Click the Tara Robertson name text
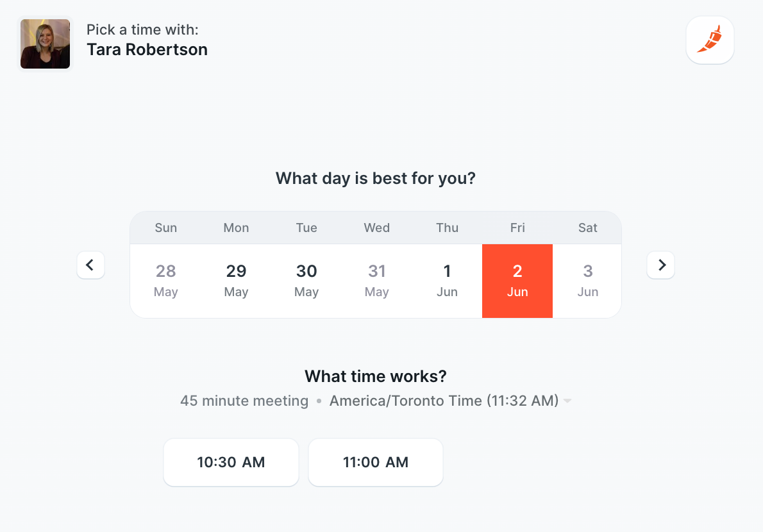The width and height of the screenshot is (763, 532). click(147, 50)
